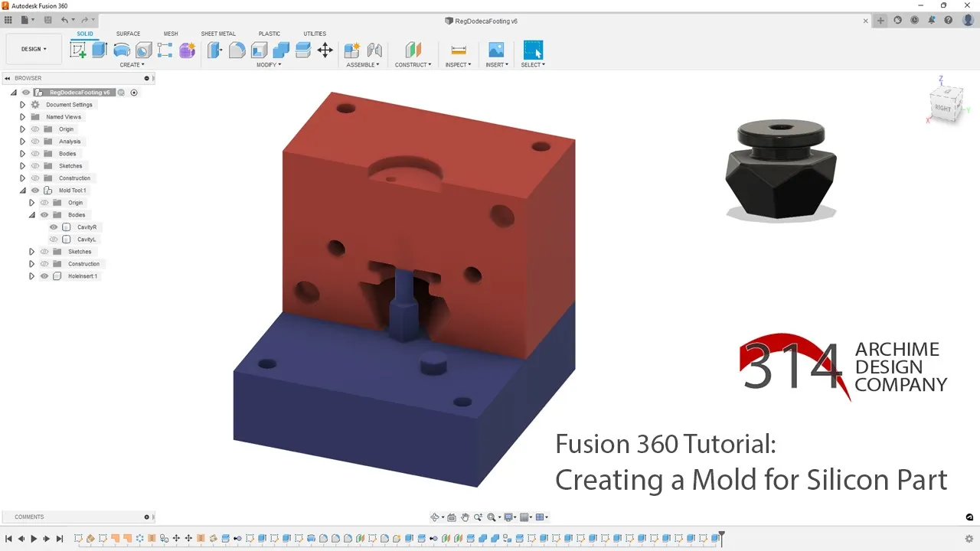980x551 pixels.
Task: Open the CREATE dropdown menu
Action: click(132, 65)
